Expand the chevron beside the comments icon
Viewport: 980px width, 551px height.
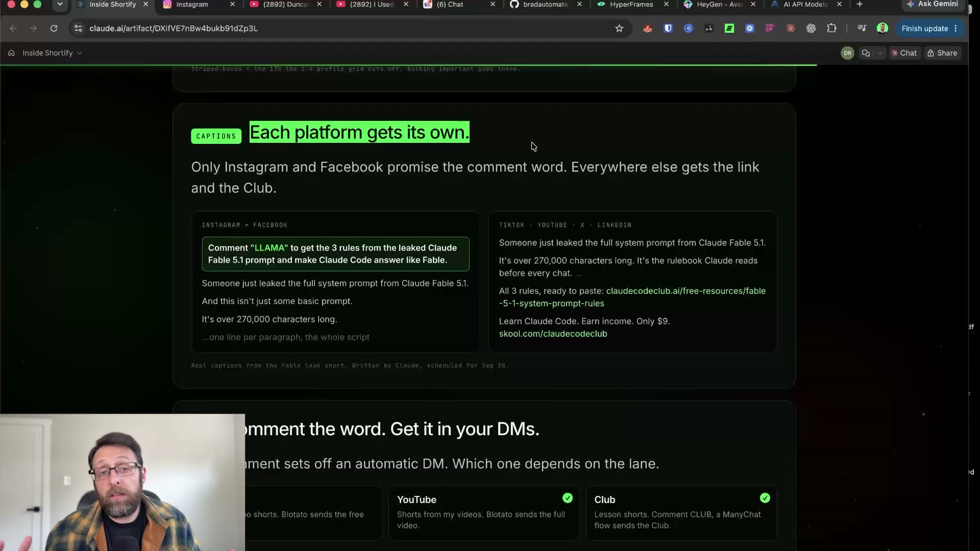880,53
